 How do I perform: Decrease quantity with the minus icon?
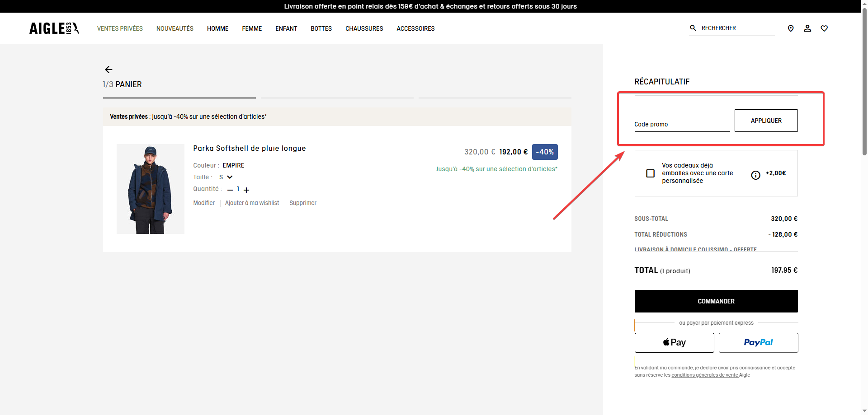[x=230, y=190]
